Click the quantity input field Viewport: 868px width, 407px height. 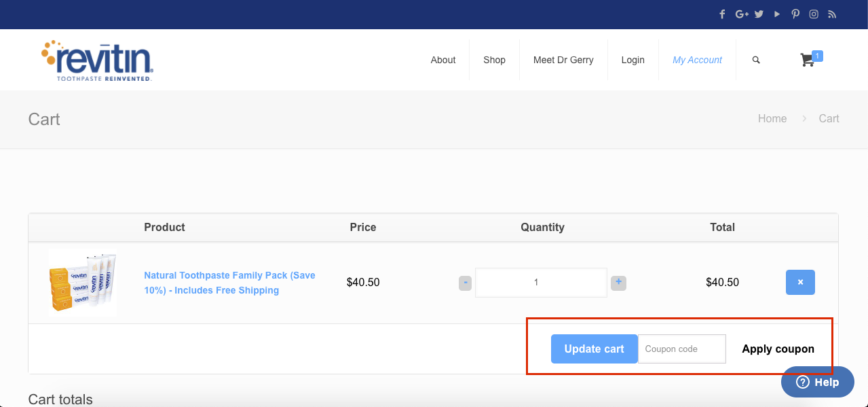pyautogui.click(x=541, y=283)
